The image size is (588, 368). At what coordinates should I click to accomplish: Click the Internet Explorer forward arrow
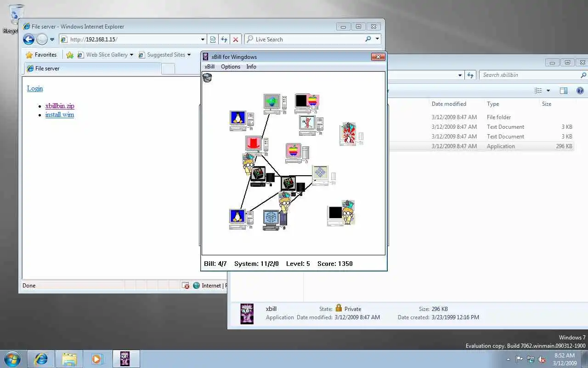pos(42,40)
